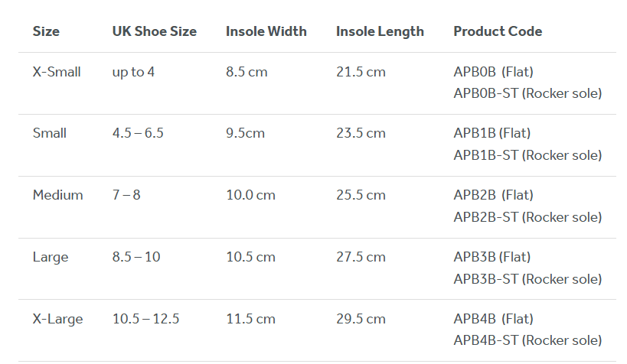Select the X-Large size cell
The width and height of the screenshot is (627, 364).
(x=57, y=319)
